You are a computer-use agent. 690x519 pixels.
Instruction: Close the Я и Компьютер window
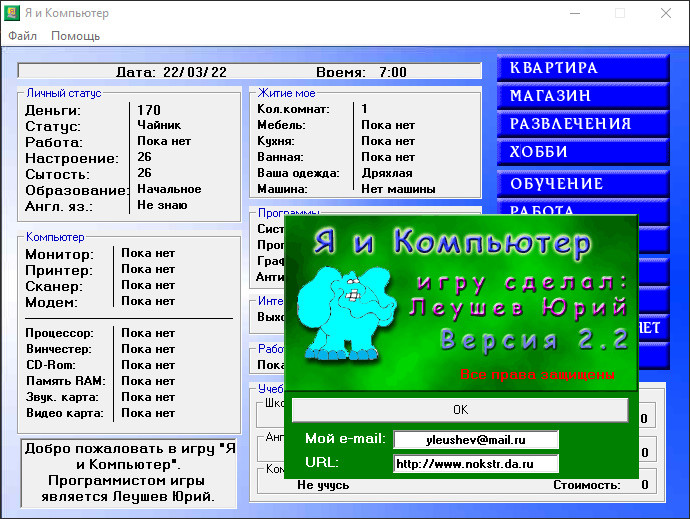click(x=666, y=13)
